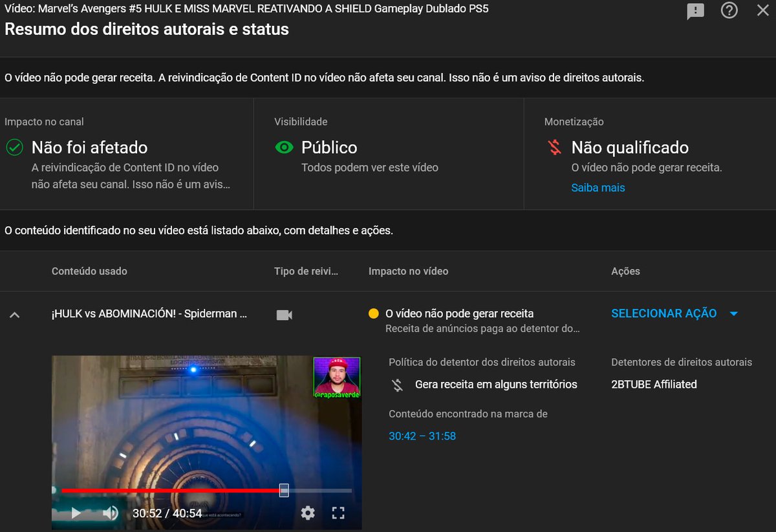Open the Saiba mais link
776x532 pixels.
[598, 187]
